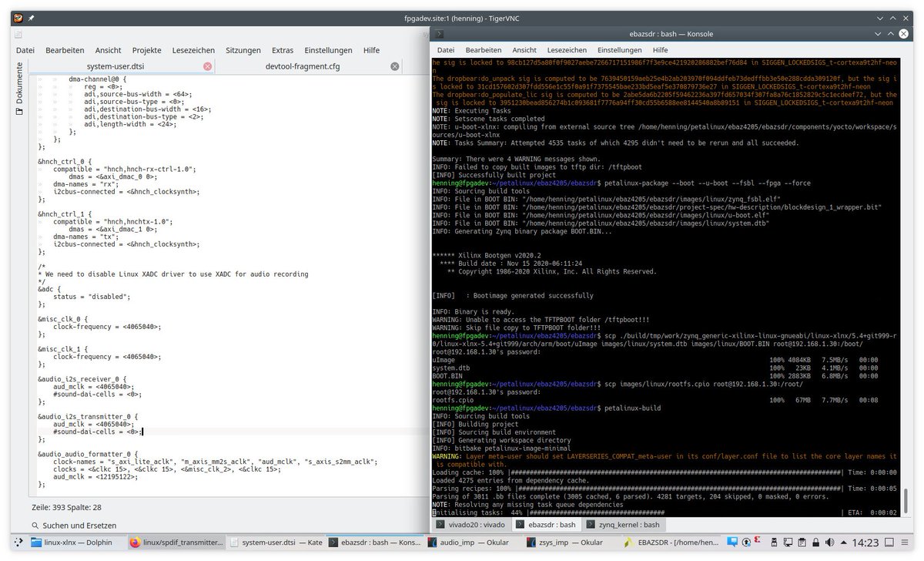Switch to system-user.dtsi Kate taskbar entry
Screen dimensions: 924x561
[276, 543]
